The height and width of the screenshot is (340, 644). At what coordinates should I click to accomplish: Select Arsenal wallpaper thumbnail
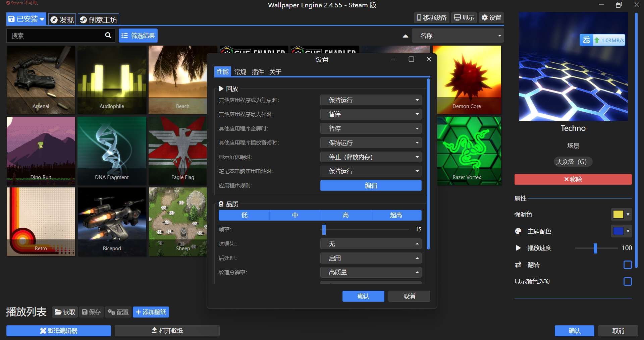[x=41, y=80]
